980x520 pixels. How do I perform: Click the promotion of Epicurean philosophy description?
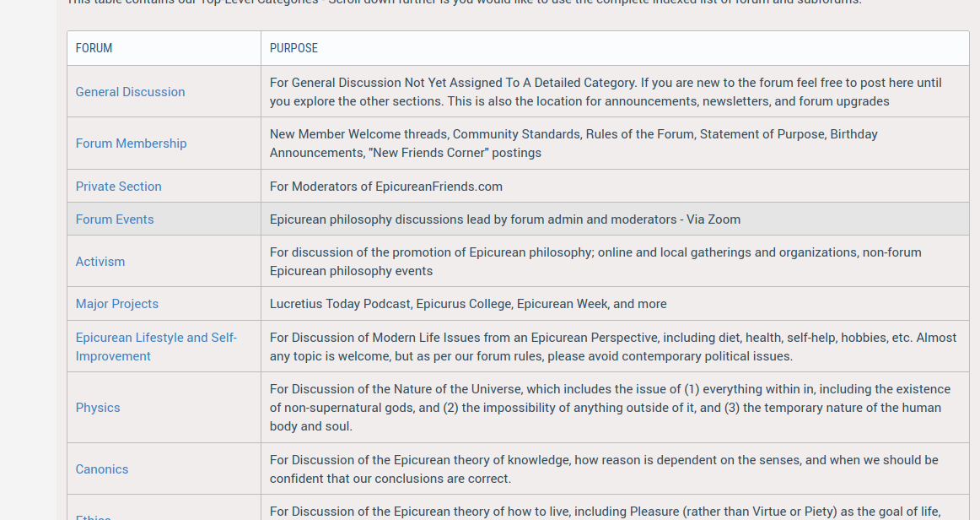(x=595, y=262)
